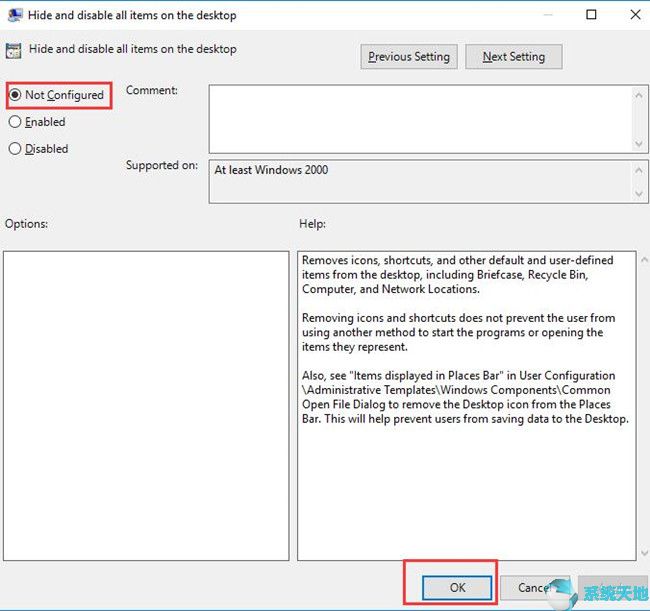
Task: Click the Cancel button
Action: [535, 587]
